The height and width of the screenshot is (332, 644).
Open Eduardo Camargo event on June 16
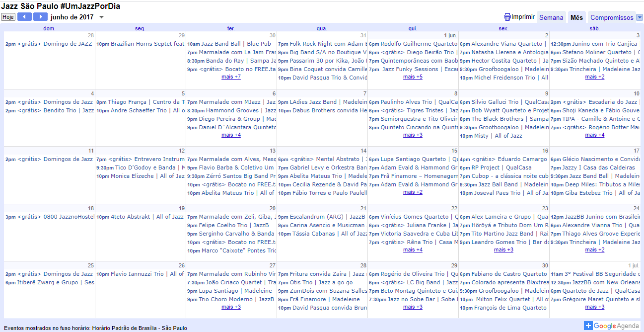pos(503,160)
